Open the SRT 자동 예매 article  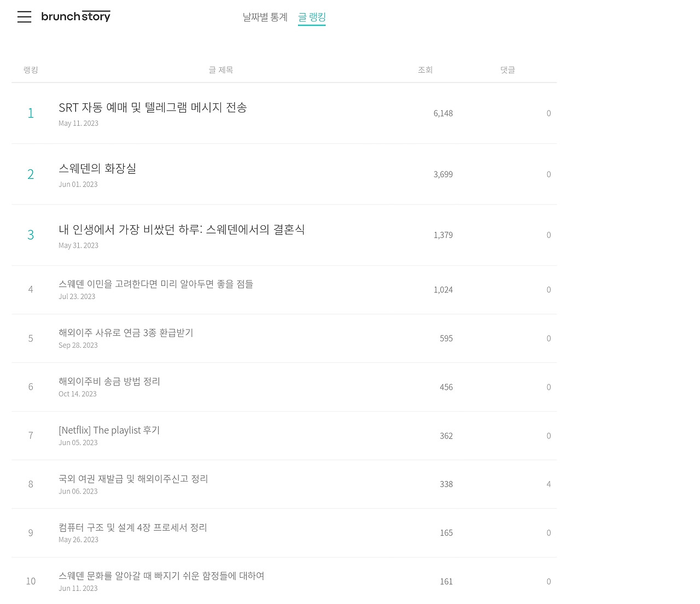[x=153, y=107]
